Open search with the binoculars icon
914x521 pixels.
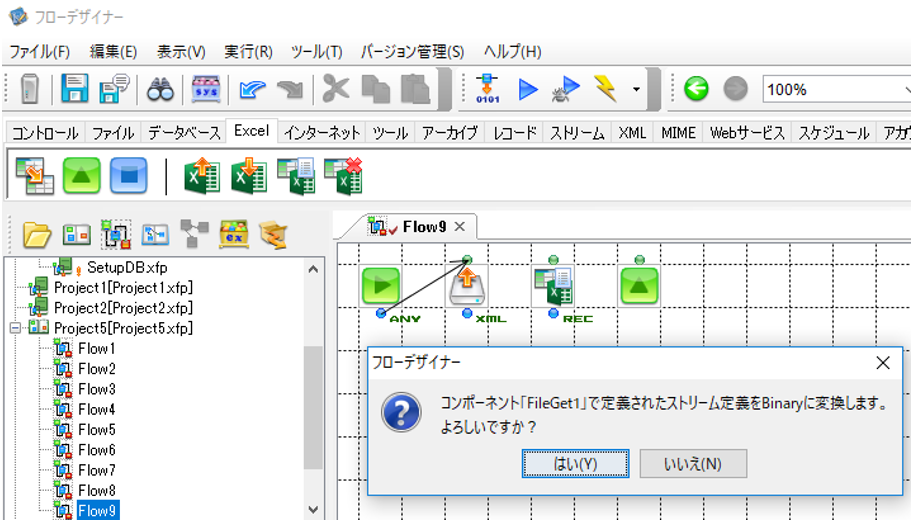click(160, 90)
